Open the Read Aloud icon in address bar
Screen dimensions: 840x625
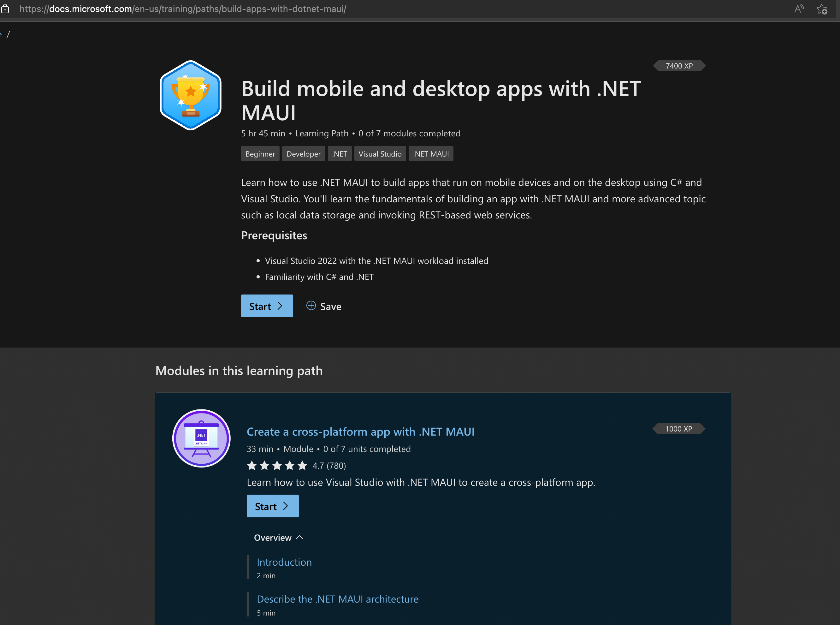tap(799, 9)
